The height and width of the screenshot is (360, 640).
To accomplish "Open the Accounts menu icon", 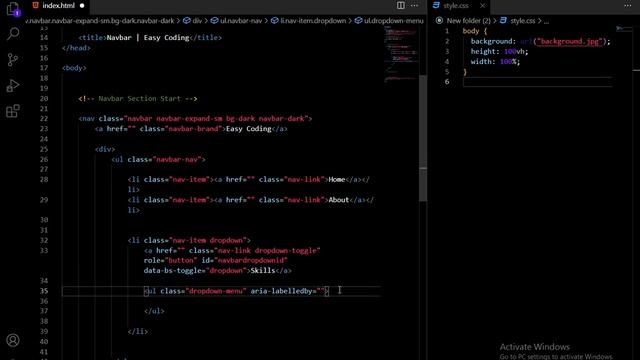I will click(x=13, y=340).
